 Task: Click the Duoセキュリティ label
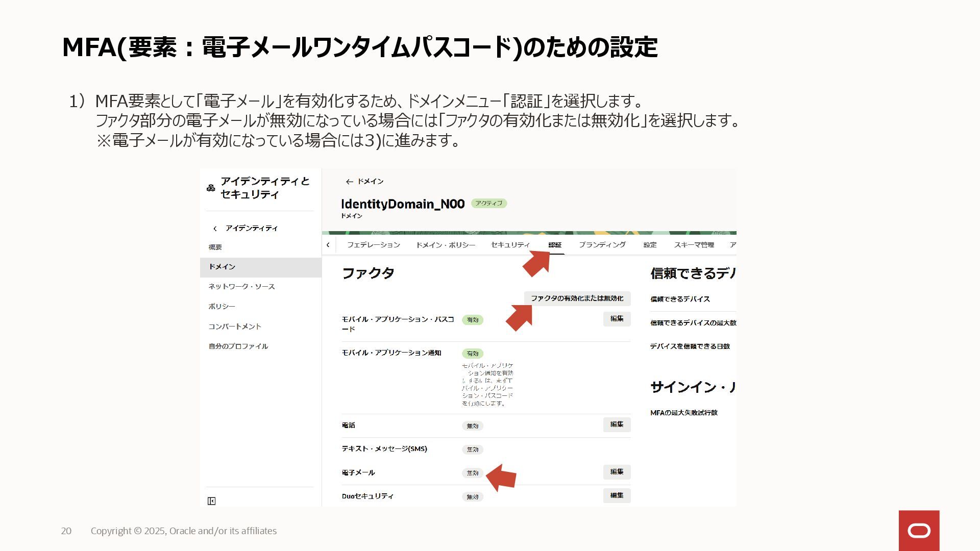[x=367, y=496]
